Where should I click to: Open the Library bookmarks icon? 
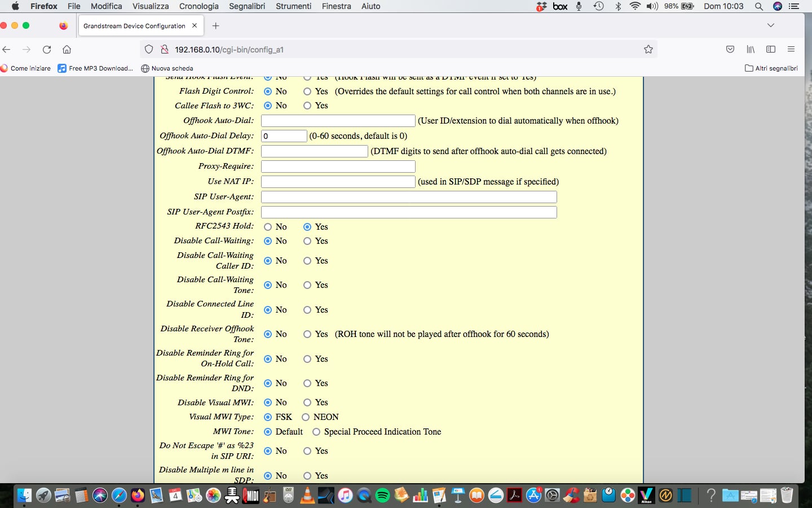pyautogui.click(x=751, y=50)
